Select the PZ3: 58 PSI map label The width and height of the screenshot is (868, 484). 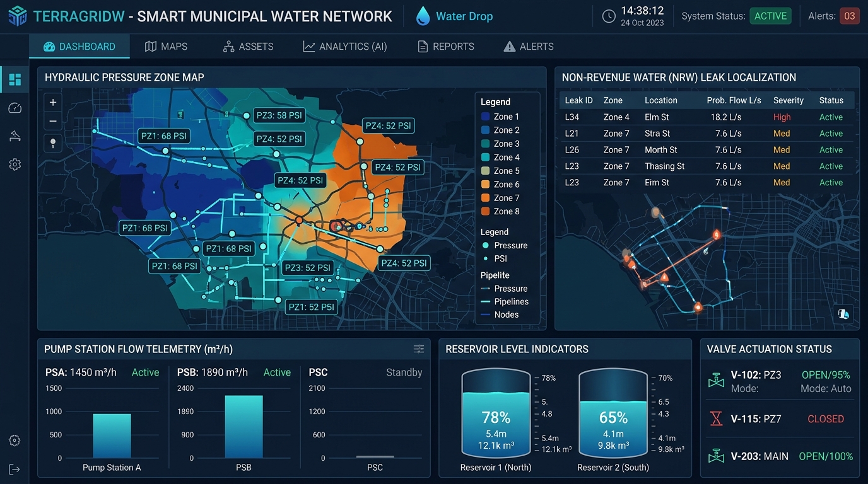(280, 115)
